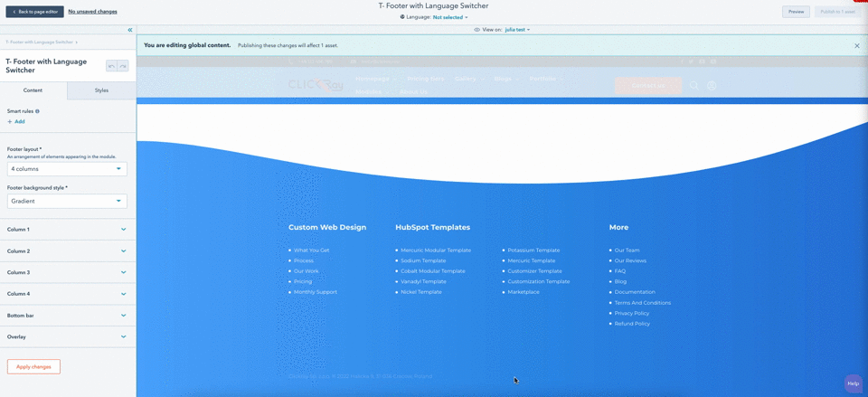The height and width of the screenshot is (397, 868).
Task: Click Our Reviews footer link
Action: click(630, 260)
